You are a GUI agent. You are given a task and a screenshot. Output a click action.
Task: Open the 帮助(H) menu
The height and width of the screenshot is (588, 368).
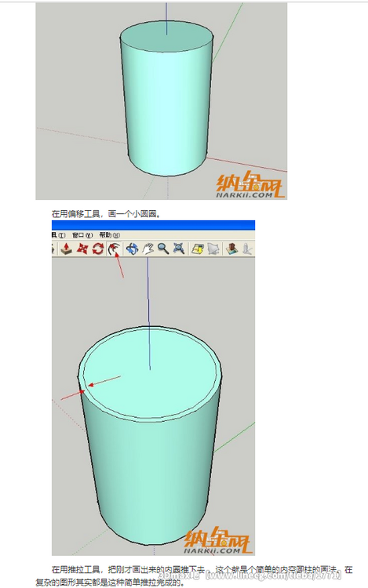(x=110, y=235)
